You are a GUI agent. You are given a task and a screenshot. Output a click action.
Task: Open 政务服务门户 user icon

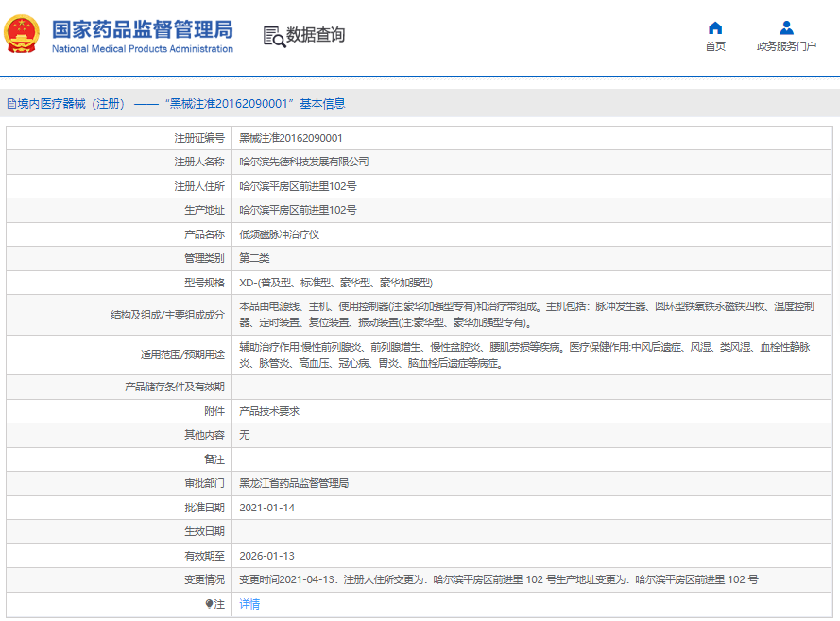pyautogui.click(x=786, y=27)
